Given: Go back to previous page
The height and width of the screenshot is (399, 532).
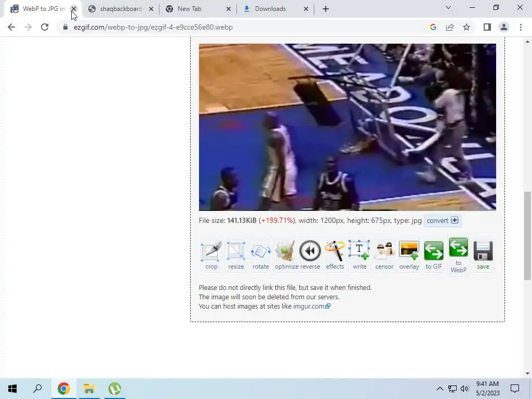Looking at the screenshot, I should pos(11,27).
